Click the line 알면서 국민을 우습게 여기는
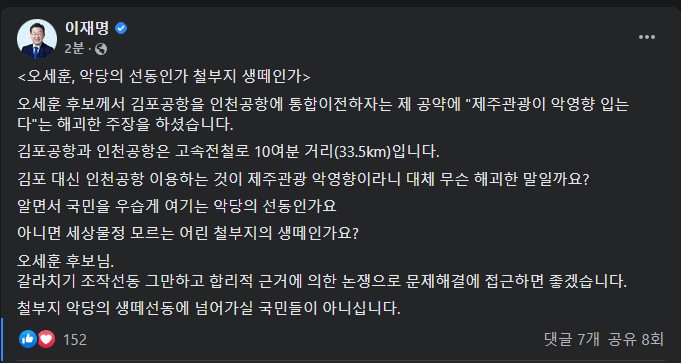 click(x=177, y=206)
